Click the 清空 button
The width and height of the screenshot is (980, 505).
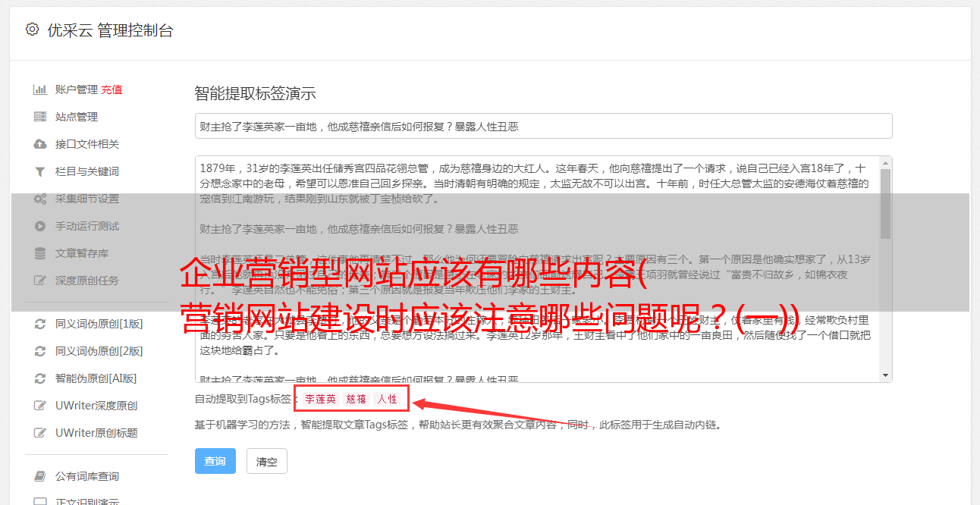click(267, 461)
